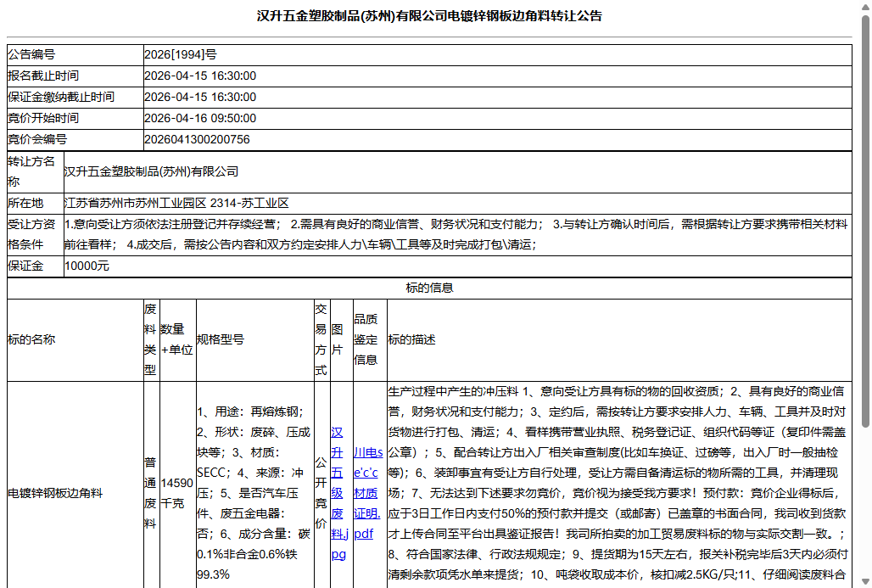Select the specification cell starting 1、用途：再熔炼钢
Screen dimensions: 872x588
(x=254, y=494)
